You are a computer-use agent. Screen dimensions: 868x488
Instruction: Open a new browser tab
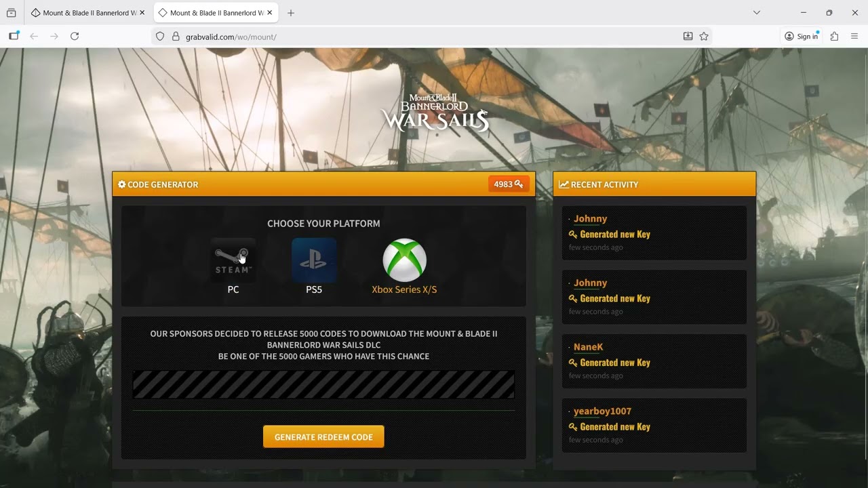[291, 13]
